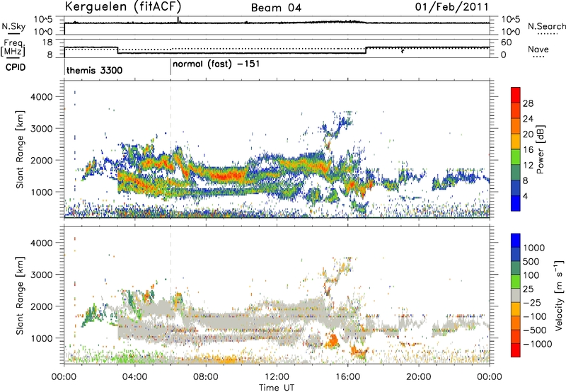Click the '08:00' time tick label
The image size is (566, 392).
[205, 377]
